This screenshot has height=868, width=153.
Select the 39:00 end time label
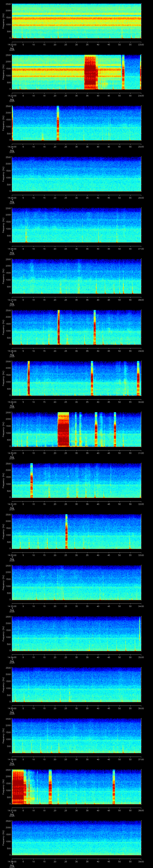tap(141, 862)
